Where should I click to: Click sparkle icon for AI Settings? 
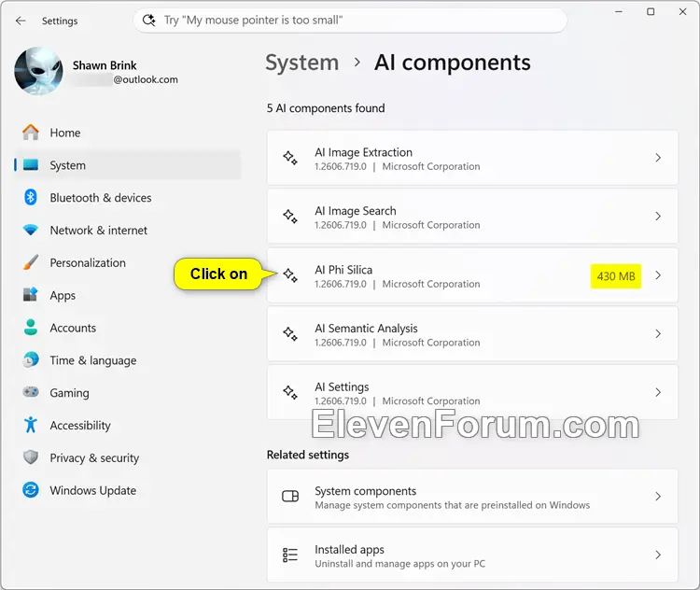click(290, 392)
